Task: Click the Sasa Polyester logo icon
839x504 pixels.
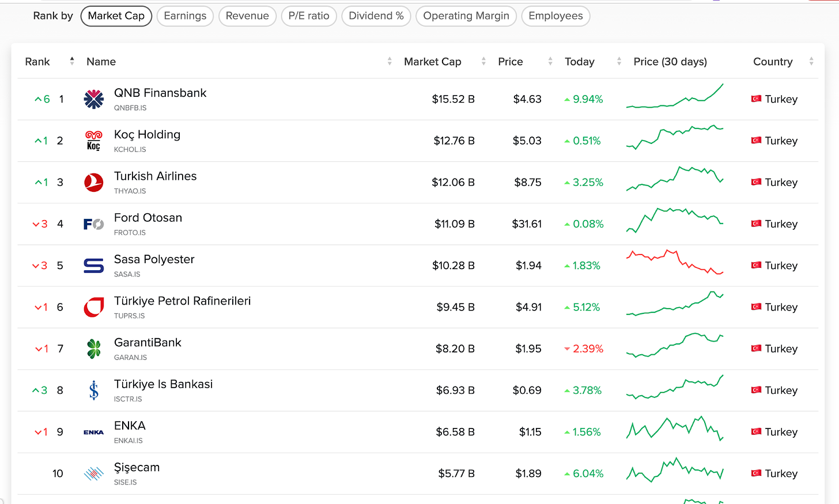Action: point(93,266)
